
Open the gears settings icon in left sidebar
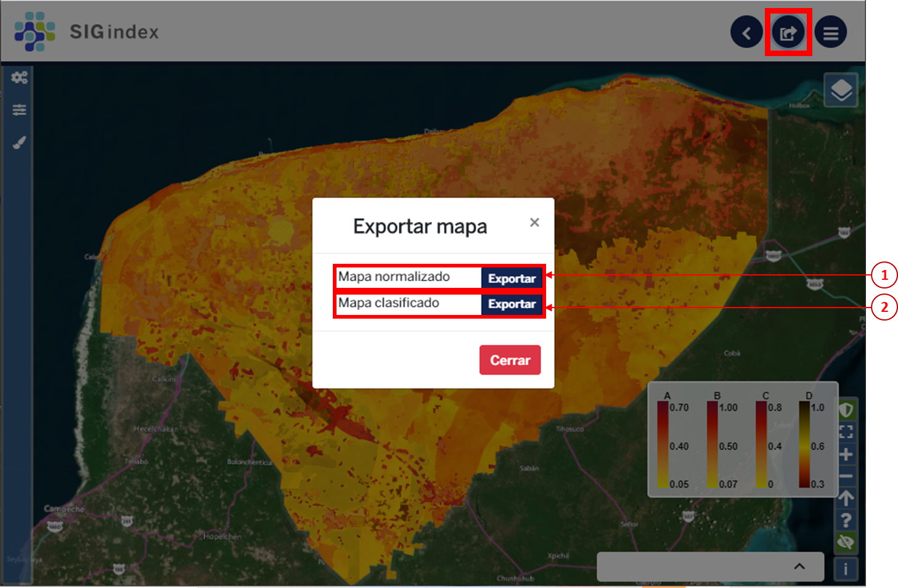[19, 78]
